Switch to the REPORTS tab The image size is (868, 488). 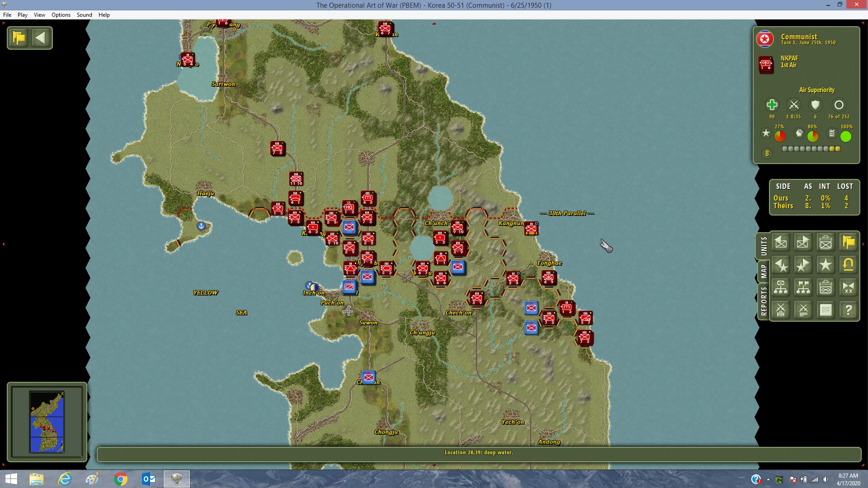pos(764,301)
